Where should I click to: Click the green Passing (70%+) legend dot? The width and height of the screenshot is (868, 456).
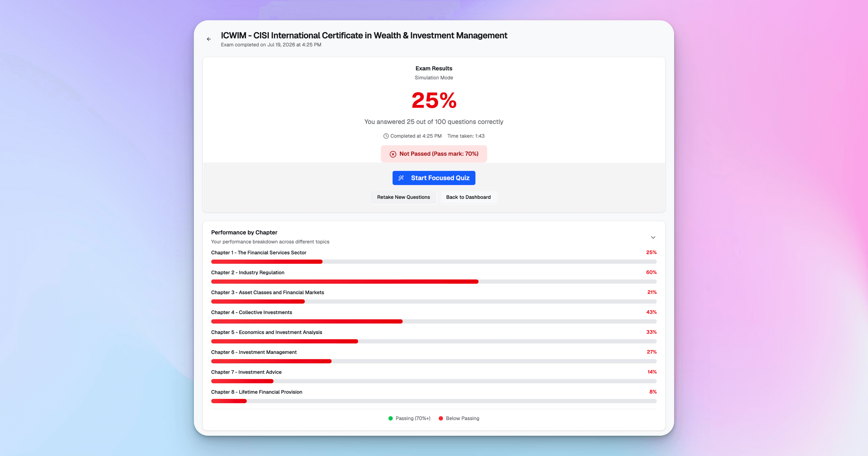391,418
